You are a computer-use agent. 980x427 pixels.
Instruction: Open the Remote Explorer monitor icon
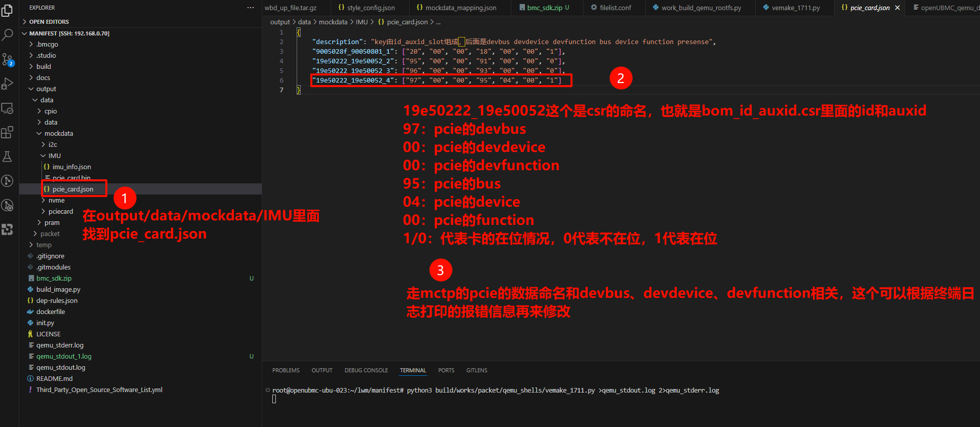(x=8, y=108)
